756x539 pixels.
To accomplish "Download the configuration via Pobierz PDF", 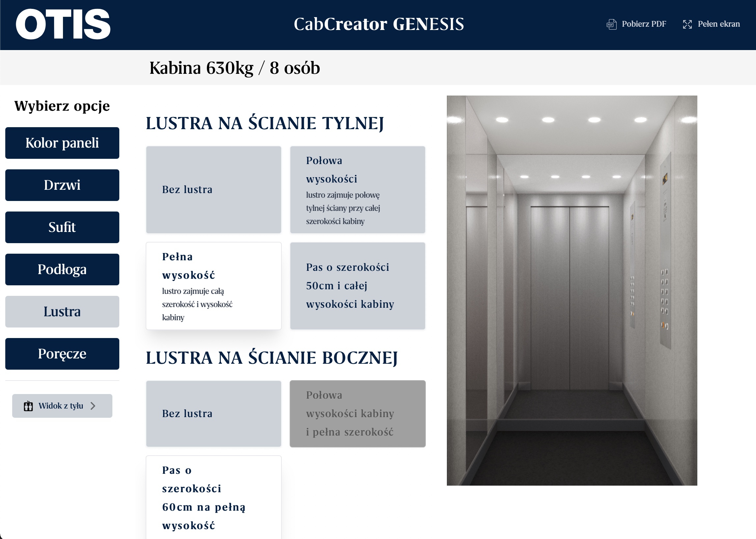I will [x=643, y=24].
